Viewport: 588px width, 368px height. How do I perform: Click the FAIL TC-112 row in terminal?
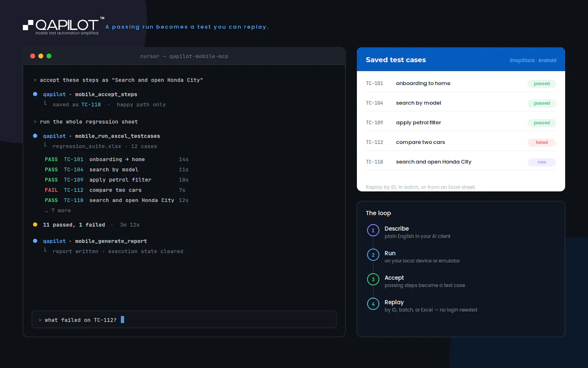(115, 190)
